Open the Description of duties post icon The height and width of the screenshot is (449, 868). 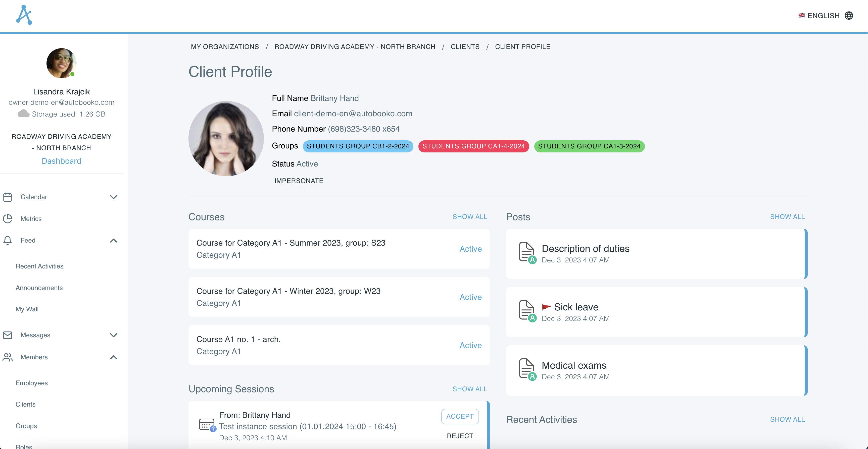(527, 252)
